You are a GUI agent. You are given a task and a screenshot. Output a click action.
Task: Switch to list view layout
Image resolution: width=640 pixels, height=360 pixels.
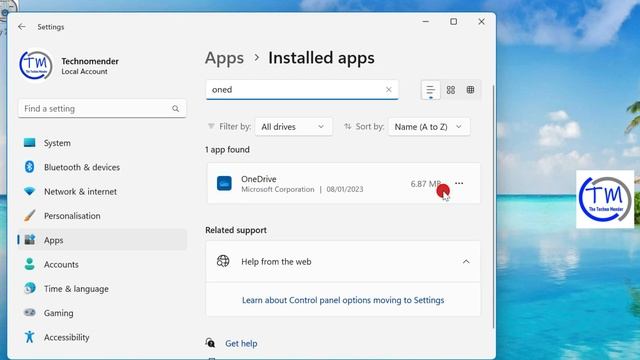click(x=431, y=90)
